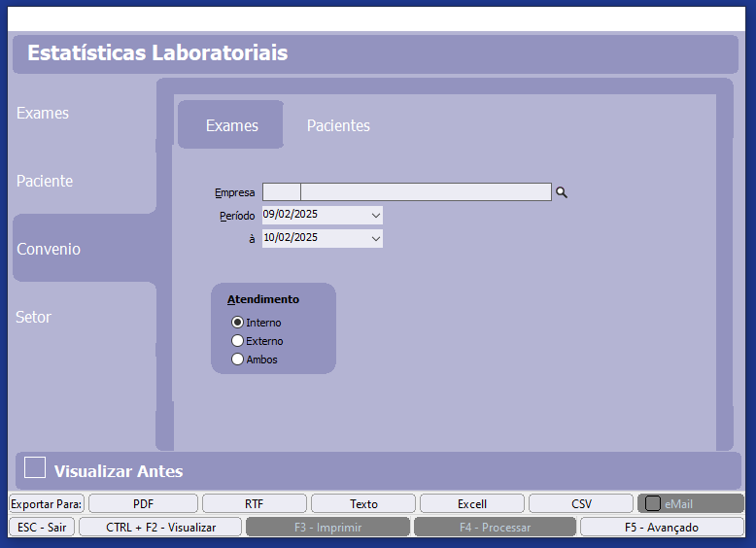756x548 pixels.
Task: Choose the Ambos attendance option
Action: [x=237, y=360]
